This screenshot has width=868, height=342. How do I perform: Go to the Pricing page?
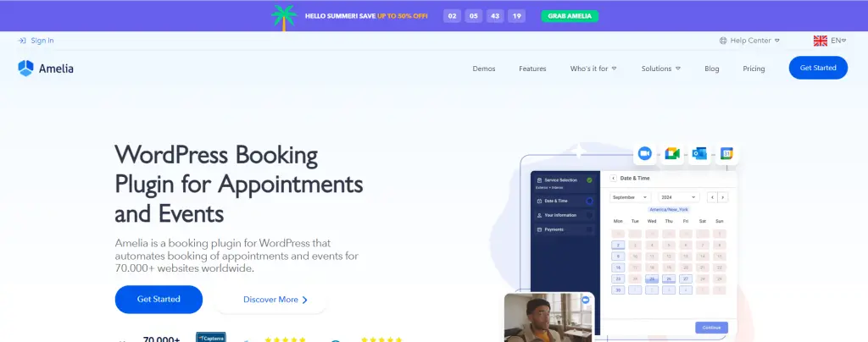(754, 69)
